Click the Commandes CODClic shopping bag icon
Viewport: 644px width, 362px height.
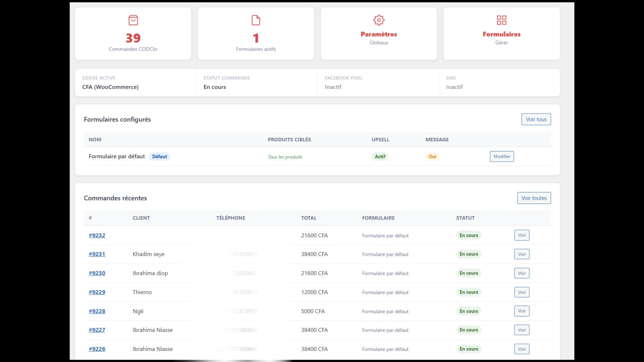coord(133,20)
